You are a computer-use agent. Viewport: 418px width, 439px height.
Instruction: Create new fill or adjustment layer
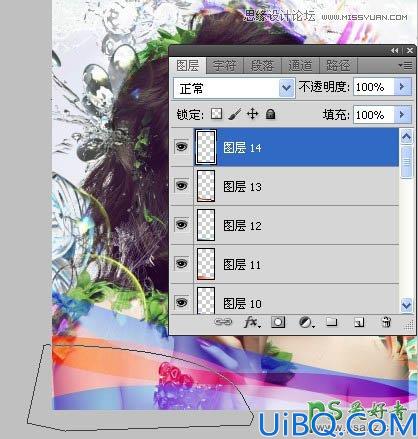click(306, 322)
